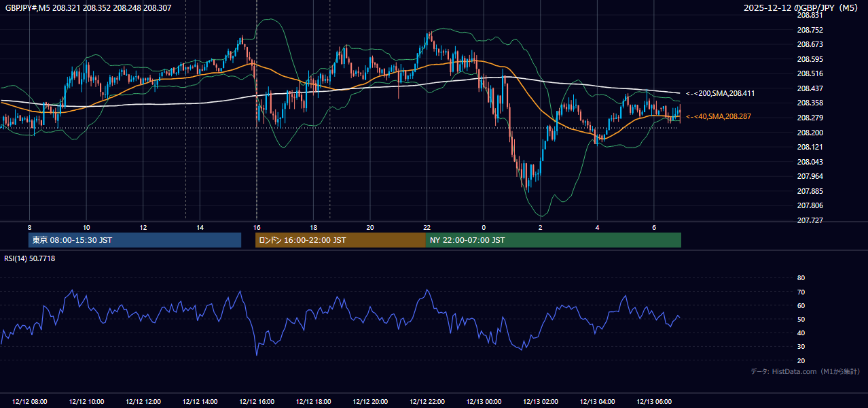Click RSI scale value 70

[x=801, y=292]
